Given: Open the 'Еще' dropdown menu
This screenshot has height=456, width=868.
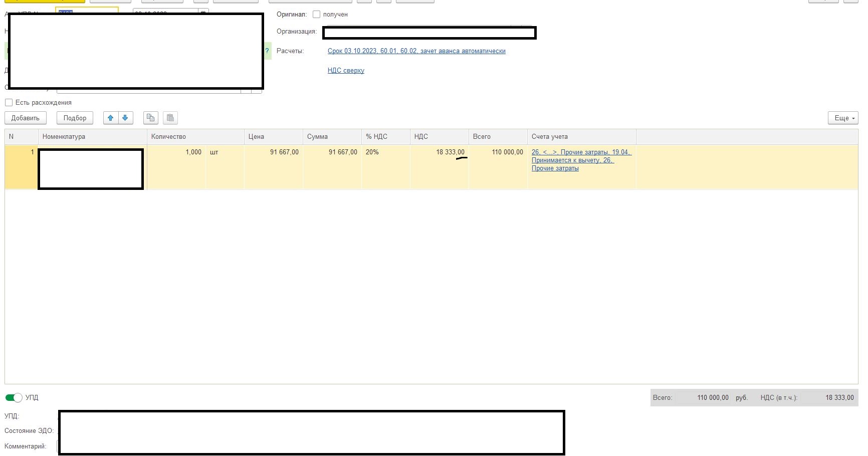Looking at the screenshot, I should click(x=843, y=118).
